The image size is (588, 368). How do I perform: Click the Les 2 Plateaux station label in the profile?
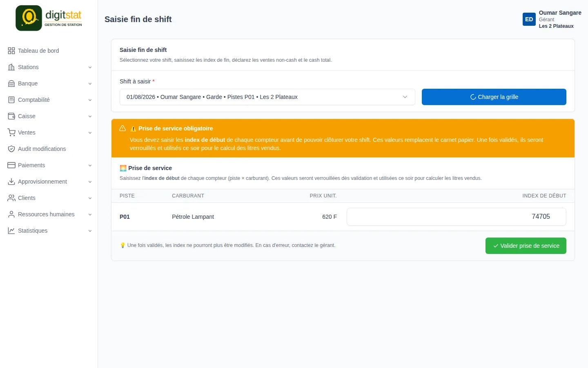coord(556,26)
